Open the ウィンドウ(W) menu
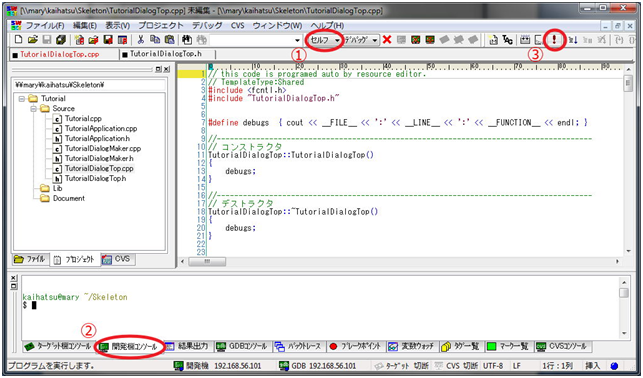The width and height of the screenshot is (643, 378). point(277,25)
